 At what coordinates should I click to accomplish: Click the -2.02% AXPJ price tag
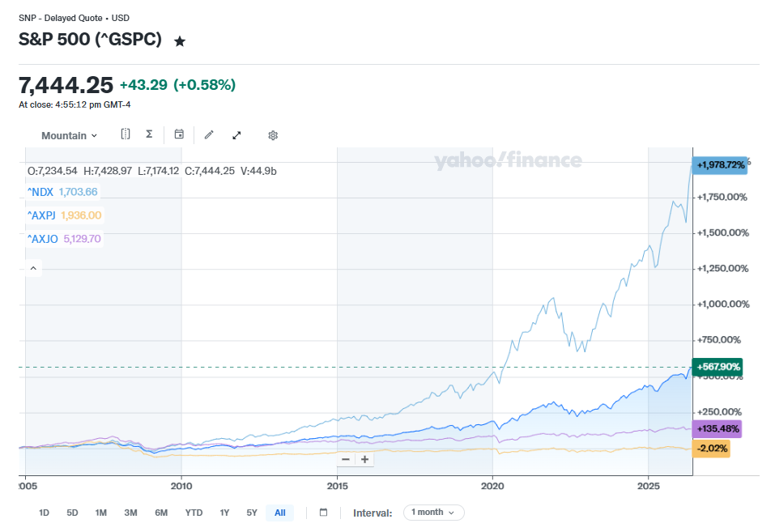click(711, 449)
